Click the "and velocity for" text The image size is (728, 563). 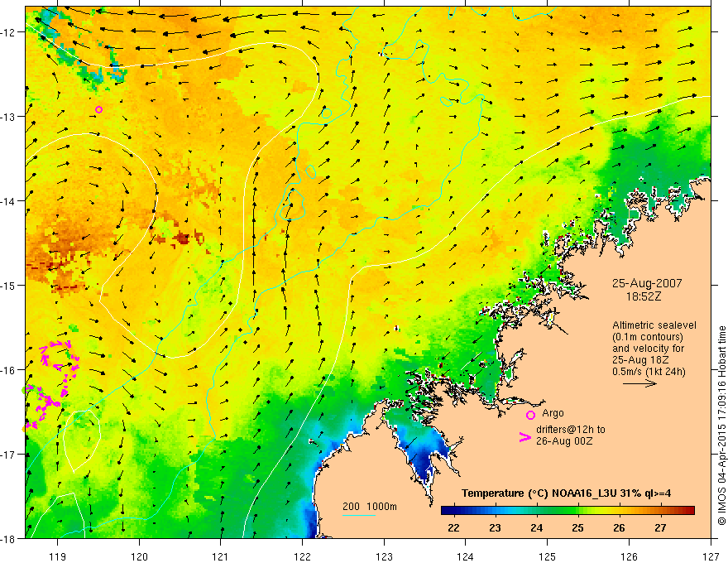[648, 349]
